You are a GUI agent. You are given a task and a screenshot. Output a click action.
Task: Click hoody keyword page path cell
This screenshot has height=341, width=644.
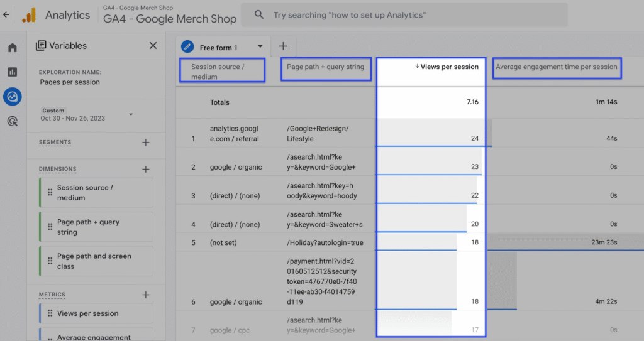click(321, 191)
